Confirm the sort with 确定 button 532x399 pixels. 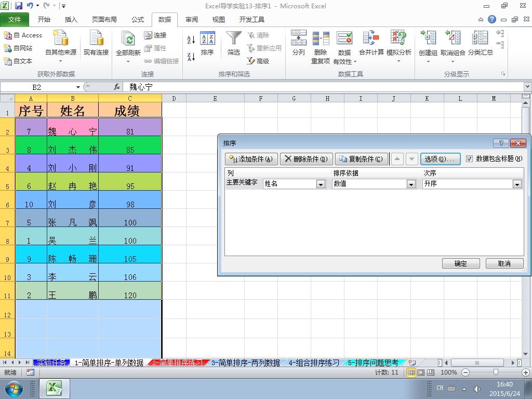pyautogui.click(x=461, y=263)
